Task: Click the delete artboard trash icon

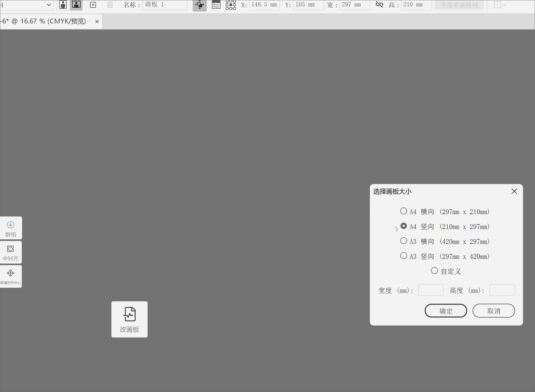Action: pyautogui.click(x=110, y=5)
